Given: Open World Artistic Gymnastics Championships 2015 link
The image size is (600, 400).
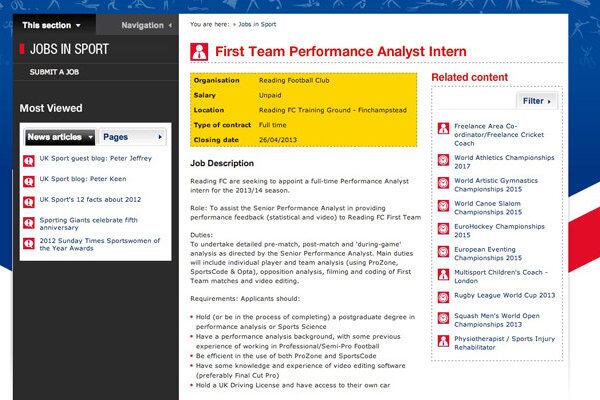Looking at the screenshot, I should 496,184.
